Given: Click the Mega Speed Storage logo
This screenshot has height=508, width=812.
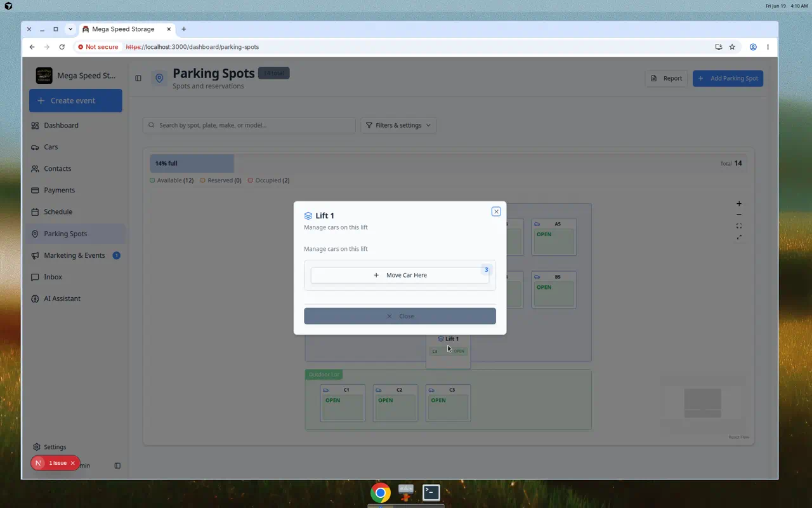Looking at the screenshot, I should click(x=44, y=76).
